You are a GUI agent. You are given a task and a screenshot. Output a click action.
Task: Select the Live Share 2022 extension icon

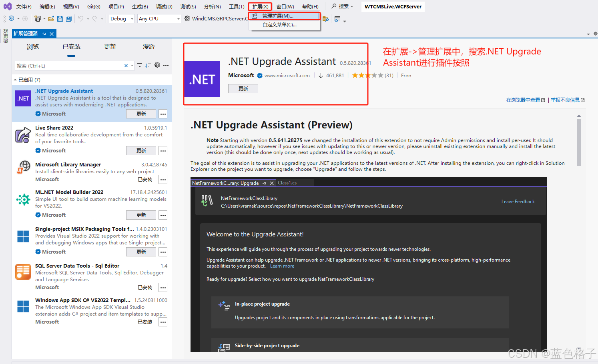point(23,135)
